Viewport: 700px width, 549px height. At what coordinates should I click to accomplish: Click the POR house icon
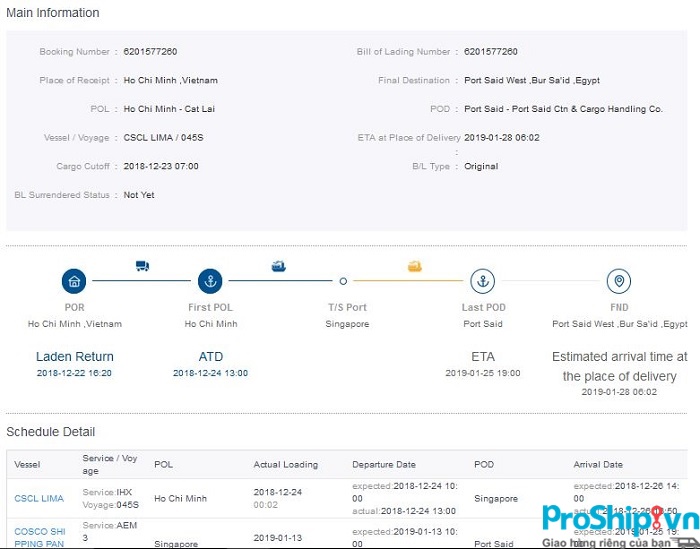pyautogui.click(x=74, y=281)
